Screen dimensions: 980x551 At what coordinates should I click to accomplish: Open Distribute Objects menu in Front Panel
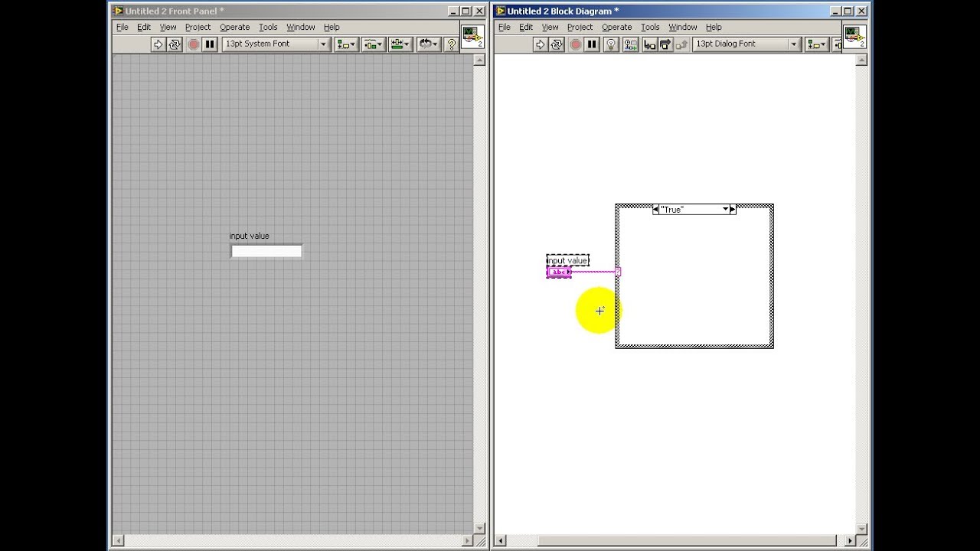coord(373,44)
